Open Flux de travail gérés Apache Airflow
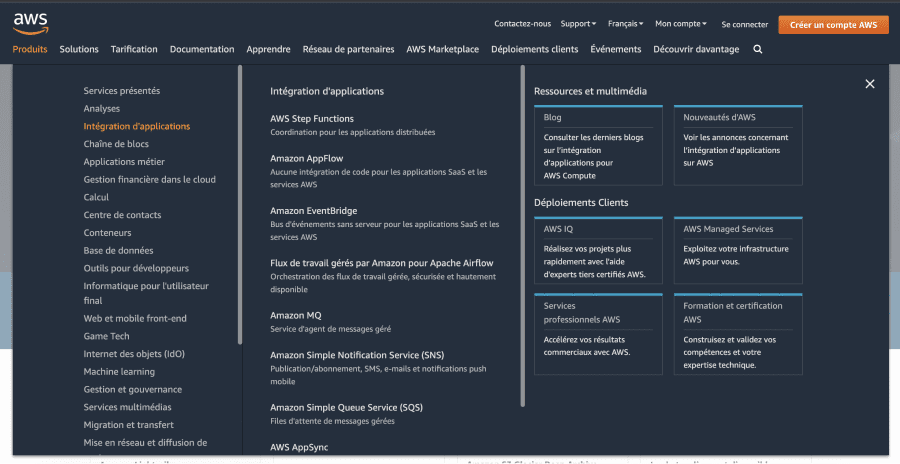The image size is (900, 464). point(382,264)
